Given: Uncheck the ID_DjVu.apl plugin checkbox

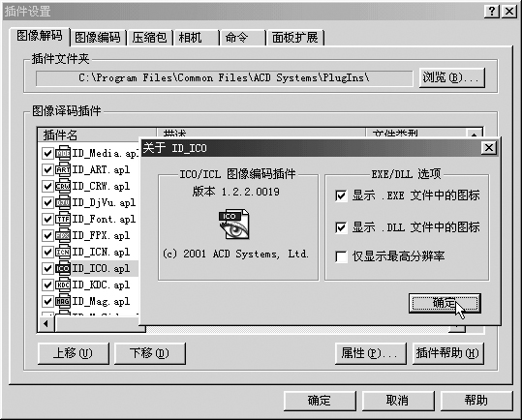Looking at the screenshot, I should tap(47, 202).
